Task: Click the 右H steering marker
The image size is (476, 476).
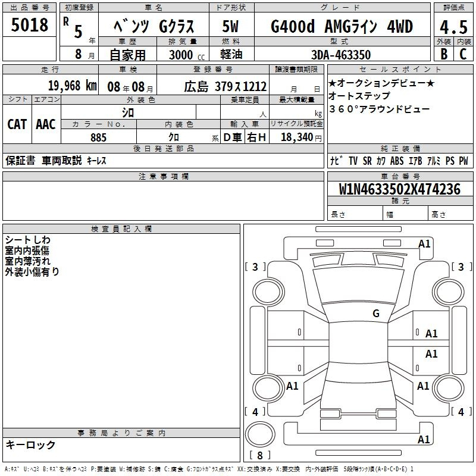Action: point(256,137)
